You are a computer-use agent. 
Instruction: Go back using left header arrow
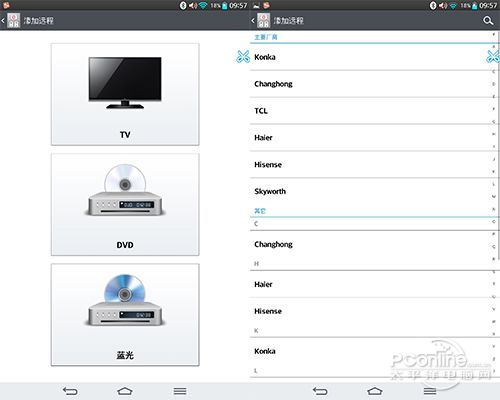click(x=3, y=21)
